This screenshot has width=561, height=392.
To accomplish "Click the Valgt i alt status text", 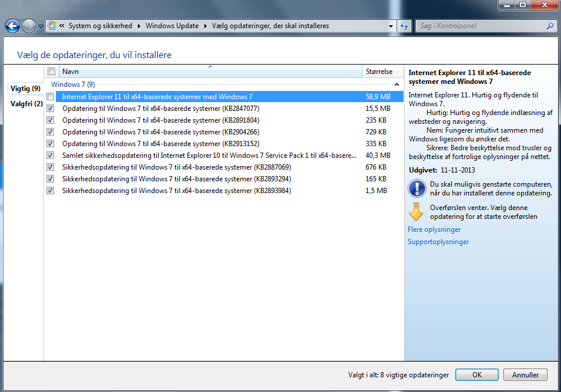I will [x=398, y=375].
